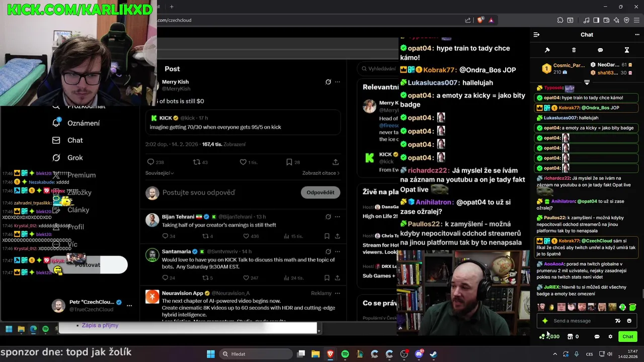The image size is (644, 362).
Task: Click the Brave Rewards triangle icon
Action: pos(491,20)
